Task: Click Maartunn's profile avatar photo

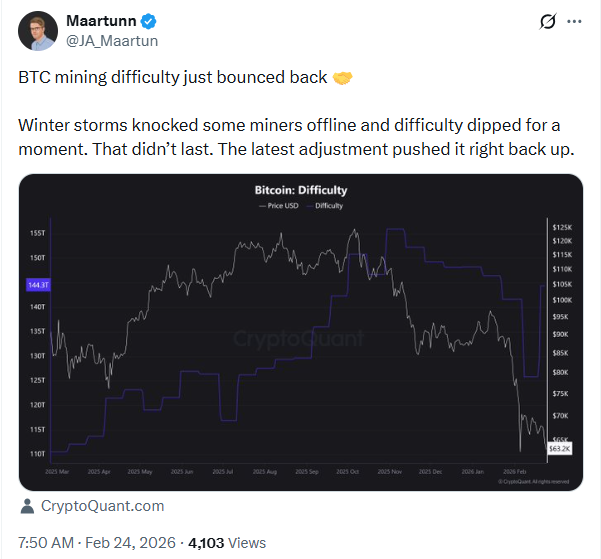Action: tap(35, 31)
